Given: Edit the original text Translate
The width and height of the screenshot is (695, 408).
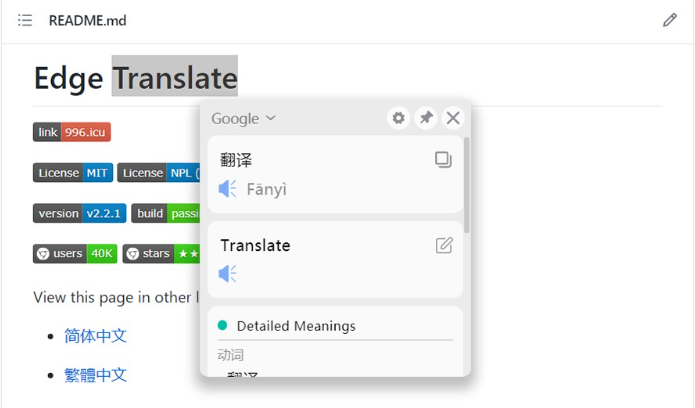Looking at the screenshot, I should pos(444,245).
